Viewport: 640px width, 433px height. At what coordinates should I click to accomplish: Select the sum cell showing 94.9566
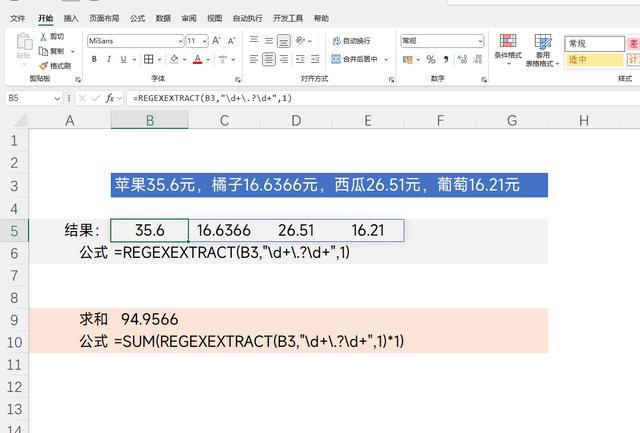coord(150,320)
